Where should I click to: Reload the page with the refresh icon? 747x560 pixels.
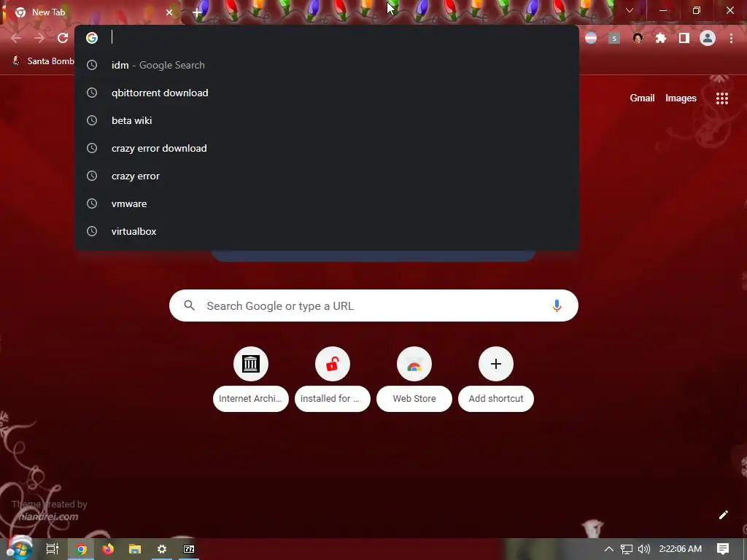[x=63, y=38]
